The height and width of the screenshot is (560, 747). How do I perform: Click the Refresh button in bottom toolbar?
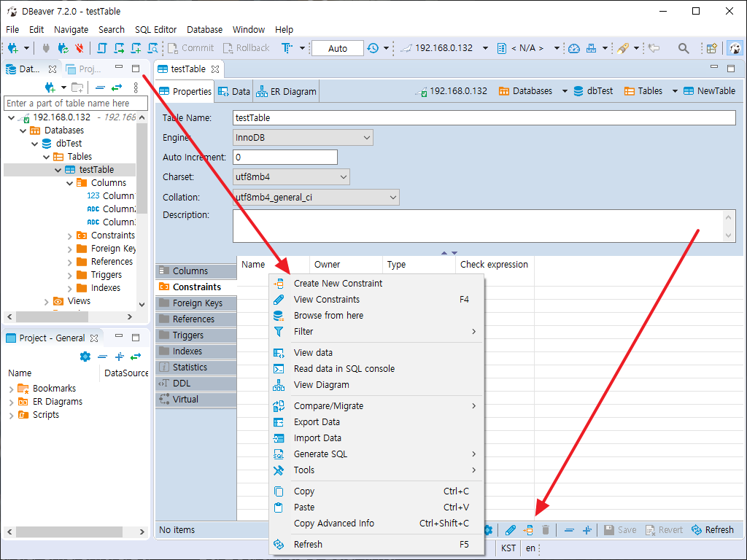[712, 530]
